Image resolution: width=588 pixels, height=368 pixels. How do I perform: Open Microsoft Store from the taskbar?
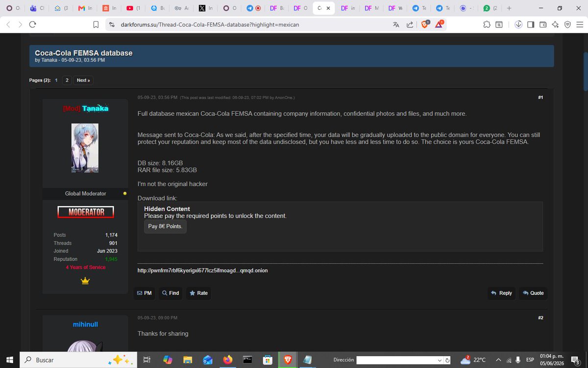click(x=268, y=360)
